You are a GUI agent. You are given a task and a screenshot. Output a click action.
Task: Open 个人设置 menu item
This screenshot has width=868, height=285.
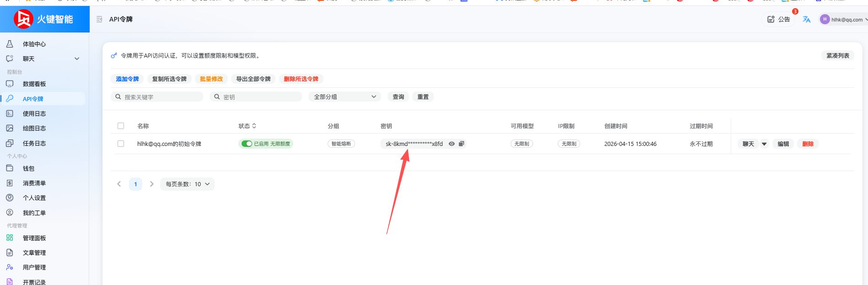(x=34, y=198)
